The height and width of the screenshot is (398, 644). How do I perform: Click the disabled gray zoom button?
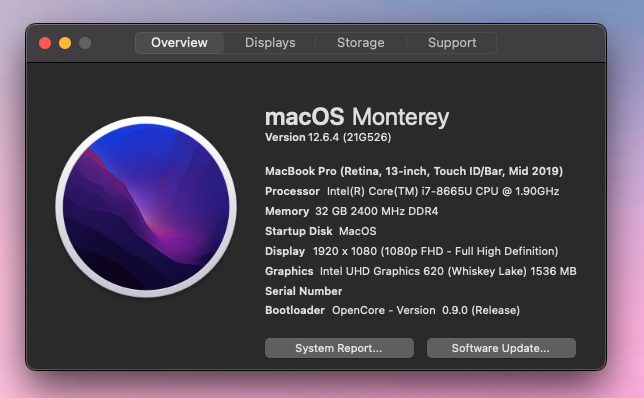(x=85, y=43)
